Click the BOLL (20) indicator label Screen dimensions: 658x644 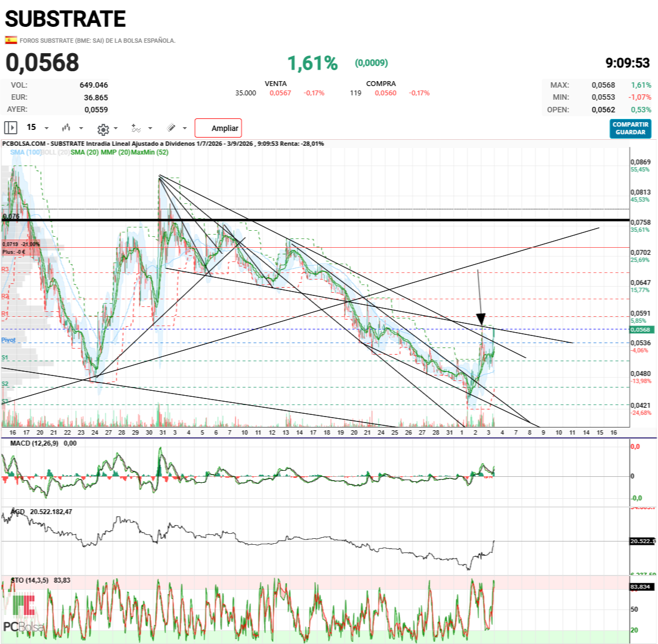[56, 152]
